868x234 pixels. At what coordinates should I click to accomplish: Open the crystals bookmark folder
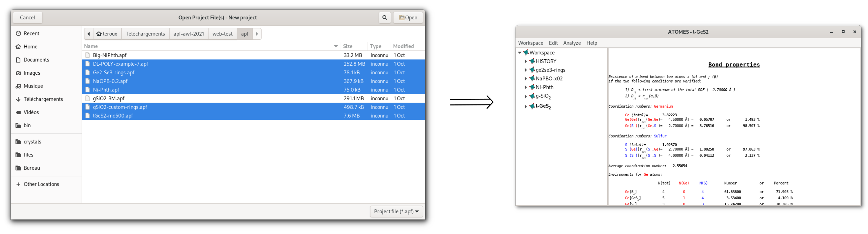tap(32, 141)
